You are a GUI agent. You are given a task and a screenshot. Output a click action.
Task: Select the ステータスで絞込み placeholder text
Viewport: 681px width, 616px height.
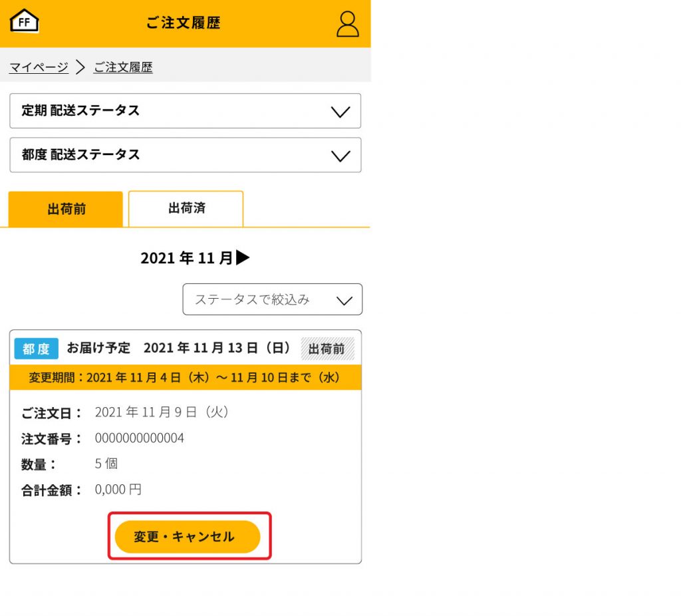coord(252,299)
